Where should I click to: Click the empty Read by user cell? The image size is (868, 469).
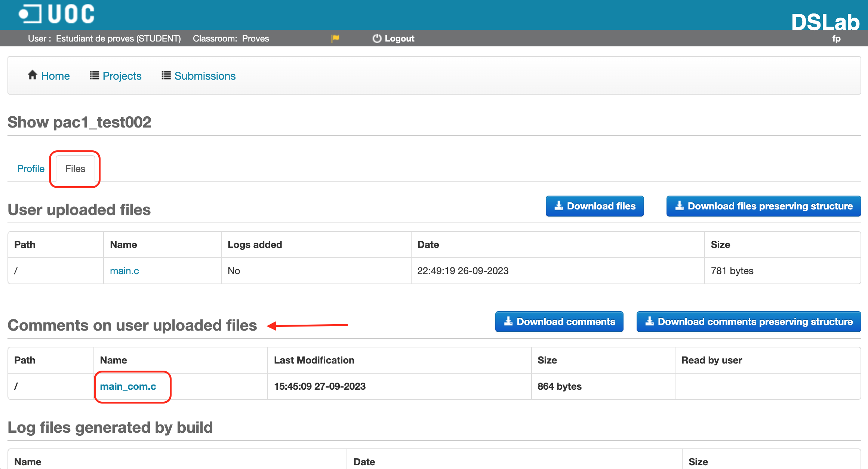[767, 386]
